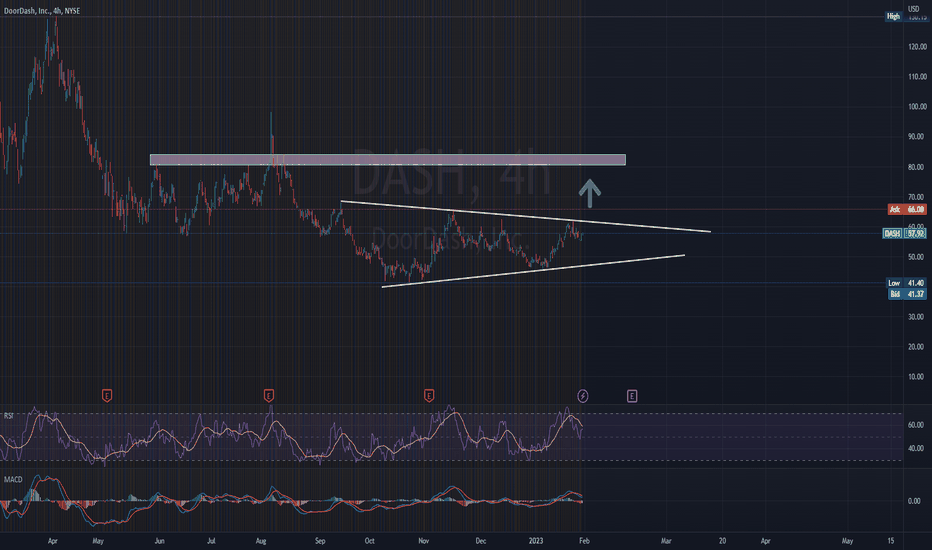Click the 120.00 price axis value
This screenshot has width=932, height=550.
click(x=917, y=47)
